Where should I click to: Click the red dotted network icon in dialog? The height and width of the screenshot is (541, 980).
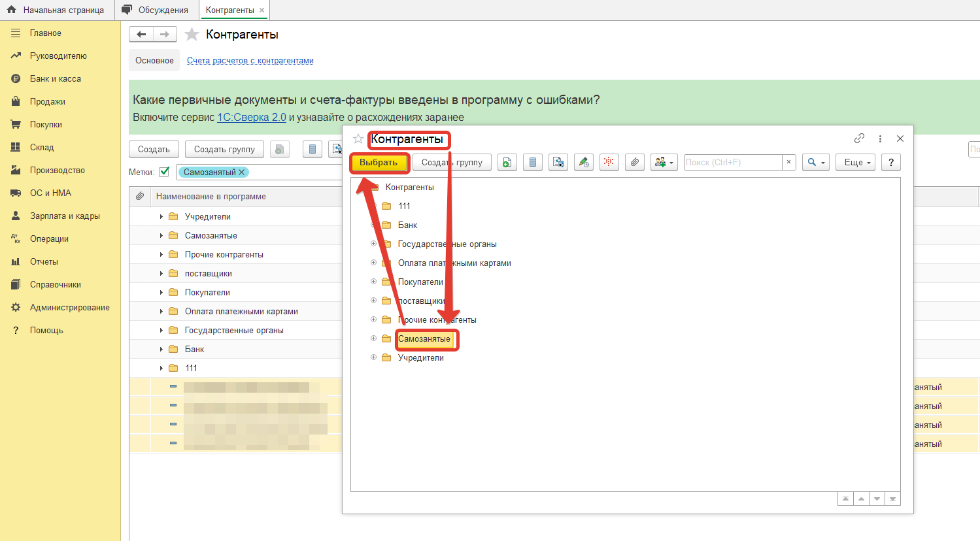[609, 163]
